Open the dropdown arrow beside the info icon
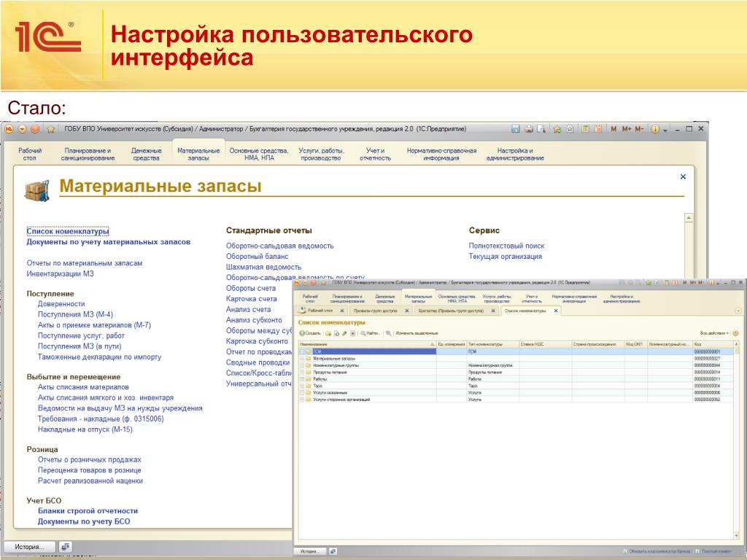 [x=665, y=130]
